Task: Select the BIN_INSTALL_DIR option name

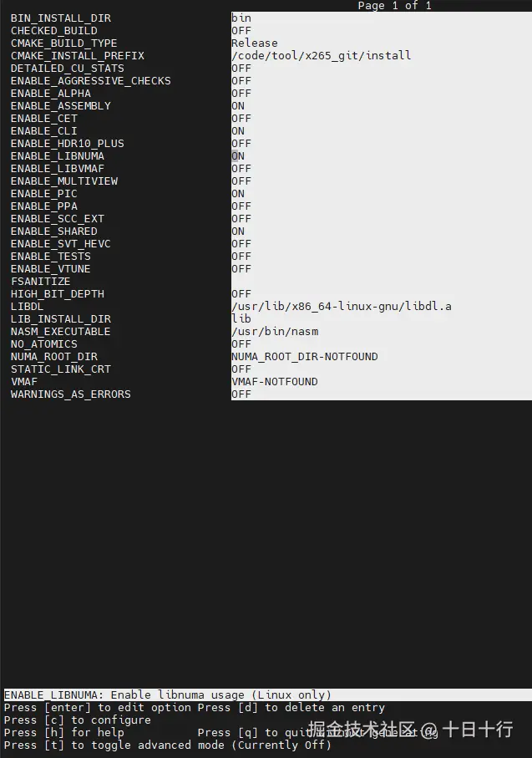Action: coord(60,18)
